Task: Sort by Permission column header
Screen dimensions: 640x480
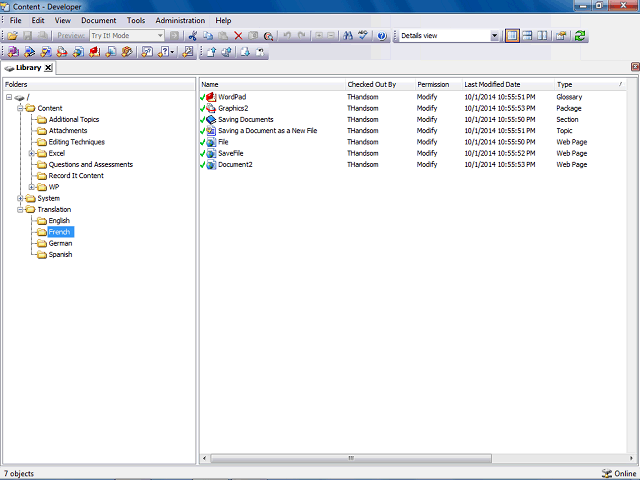Action: [439, 84]
